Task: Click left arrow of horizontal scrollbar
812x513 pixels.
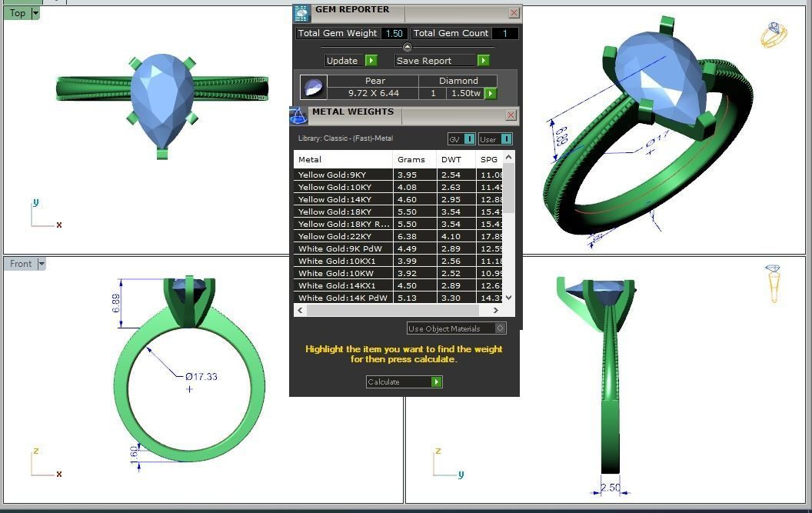Action: click(301, 311)
